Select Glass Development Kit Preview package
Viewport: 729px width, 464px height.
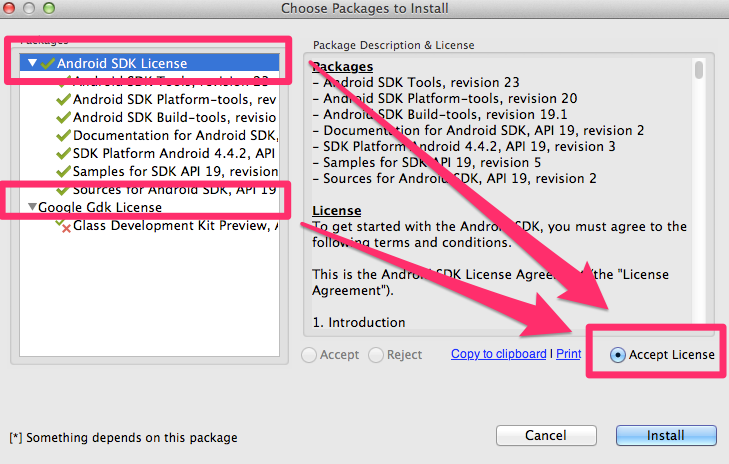coord(176,225)
